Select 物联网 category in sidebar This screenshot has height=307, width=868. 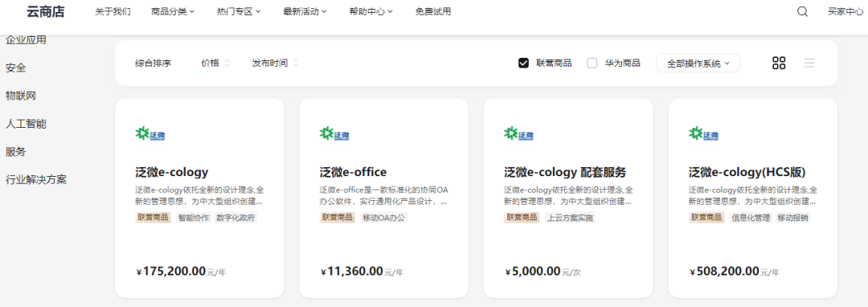click(21, 96)
